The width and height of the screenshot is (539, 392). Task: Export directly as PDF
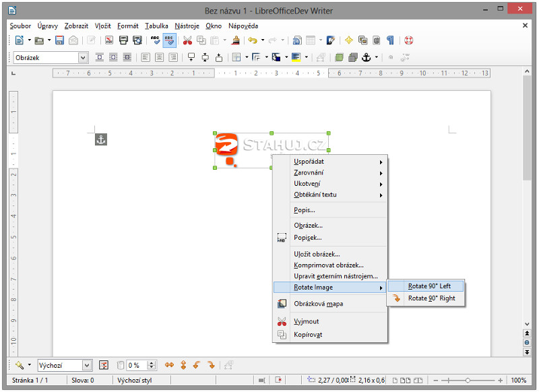109,40
